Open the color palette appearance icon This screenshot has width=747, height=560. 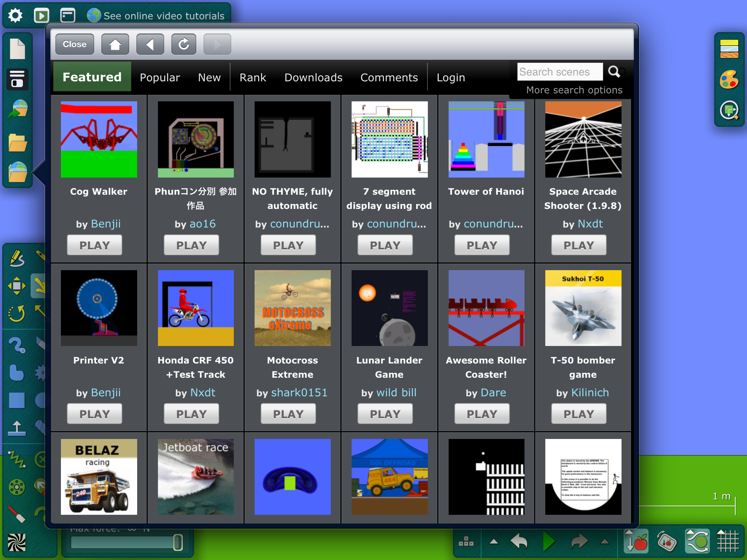[x=729, y=79]
